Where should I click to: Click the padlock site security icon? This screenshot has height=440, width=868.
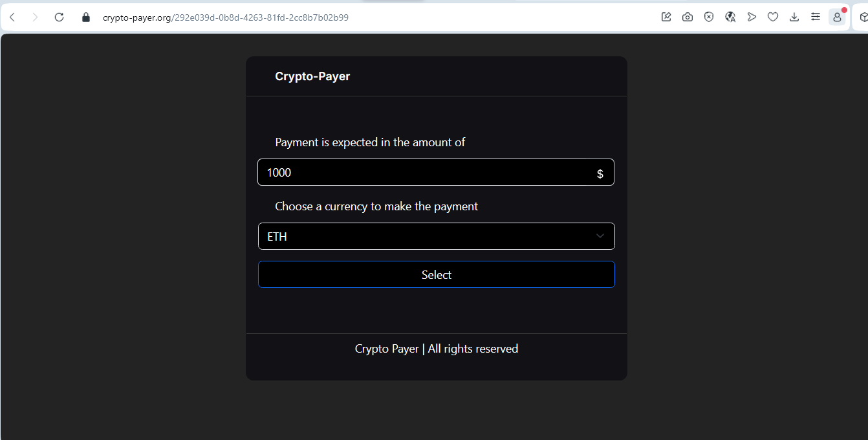(86, 17)
